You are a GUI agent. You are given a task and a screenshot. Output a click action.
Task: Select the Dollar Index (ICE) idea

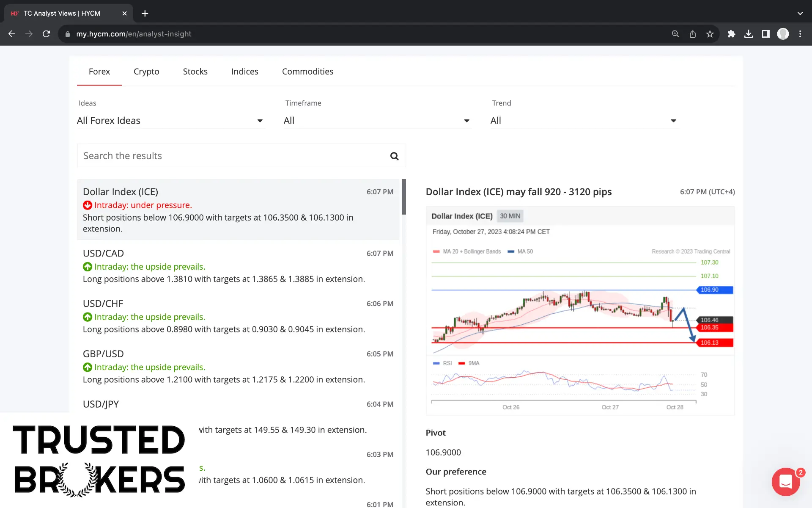click(238, 210)
